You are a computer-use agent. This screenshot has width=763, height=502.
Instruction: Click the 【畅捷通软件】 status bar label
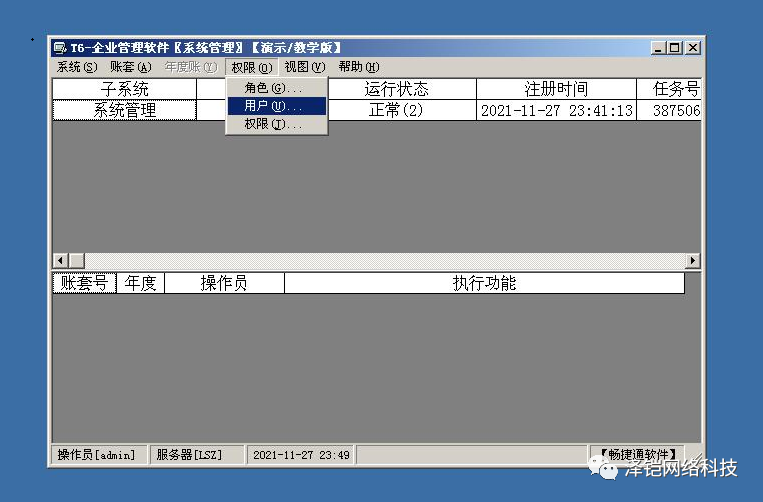tap(637, 454)
